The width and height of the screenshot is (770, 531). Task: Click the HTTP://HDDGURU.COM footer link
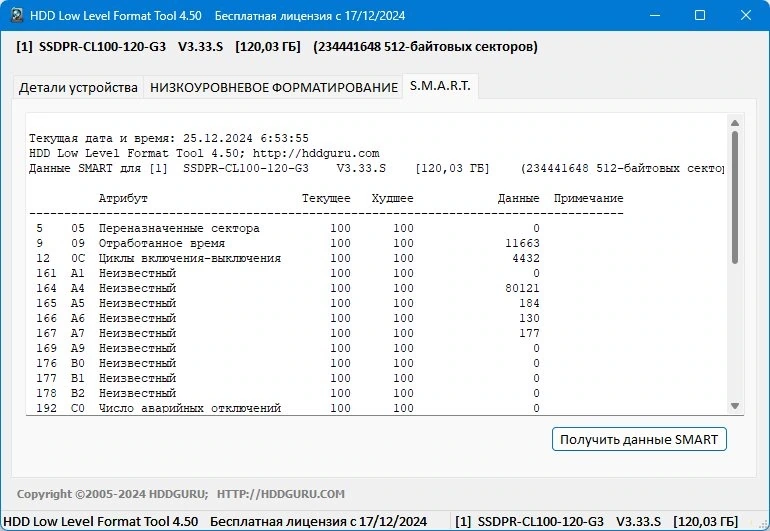pyautogui.click(x=281, y=494)
